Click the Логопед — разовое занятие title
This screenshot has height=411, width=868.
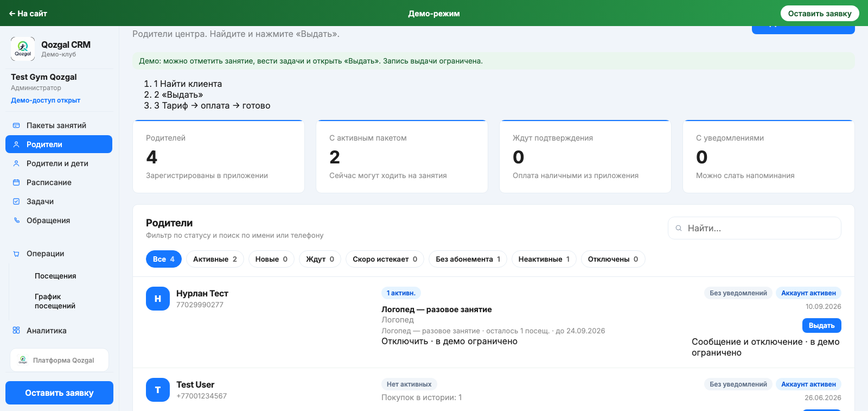[x=437, y=309]
